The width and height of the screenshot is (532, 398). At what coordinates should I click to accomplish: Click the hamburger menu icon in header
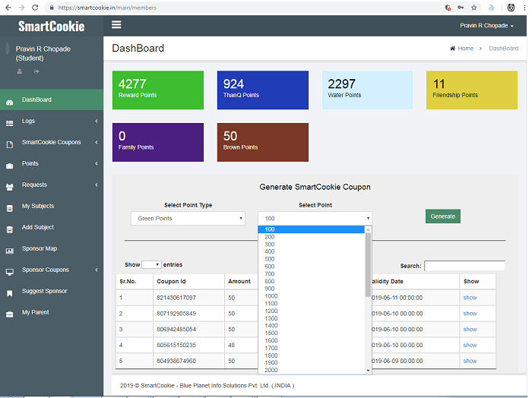coord(116,24)
